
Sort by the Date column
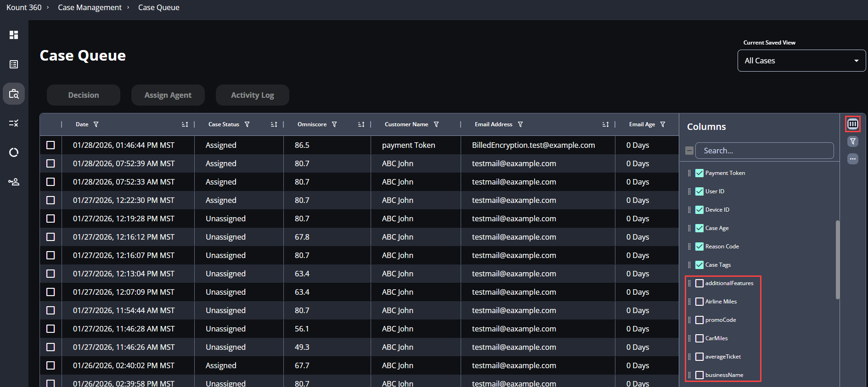coord(185,124)
